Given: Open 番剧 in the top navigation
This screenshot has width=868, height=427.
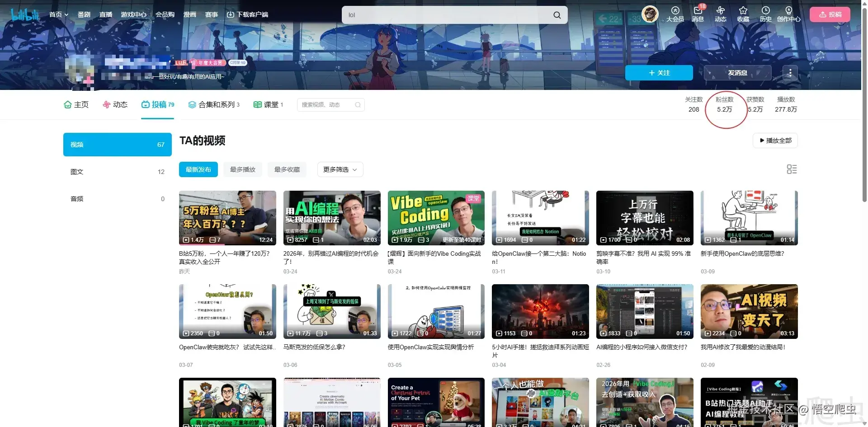Looking at the screenshot, I should (84, 14).
